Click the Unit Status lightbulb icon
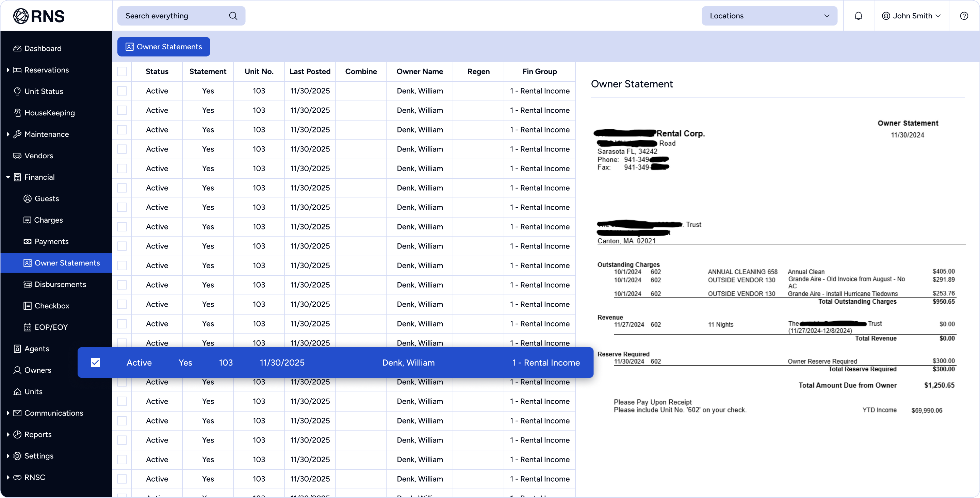This screenshot has height=498, width=980. 17,91
